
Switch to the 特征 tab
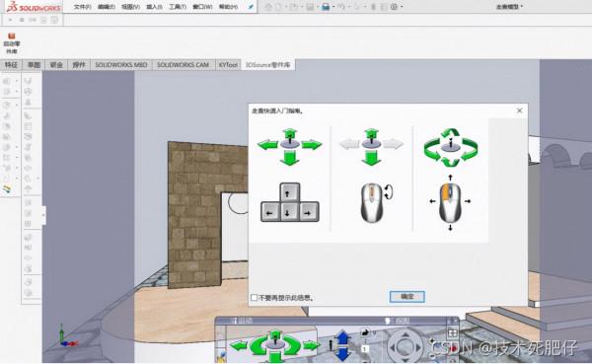11,65
